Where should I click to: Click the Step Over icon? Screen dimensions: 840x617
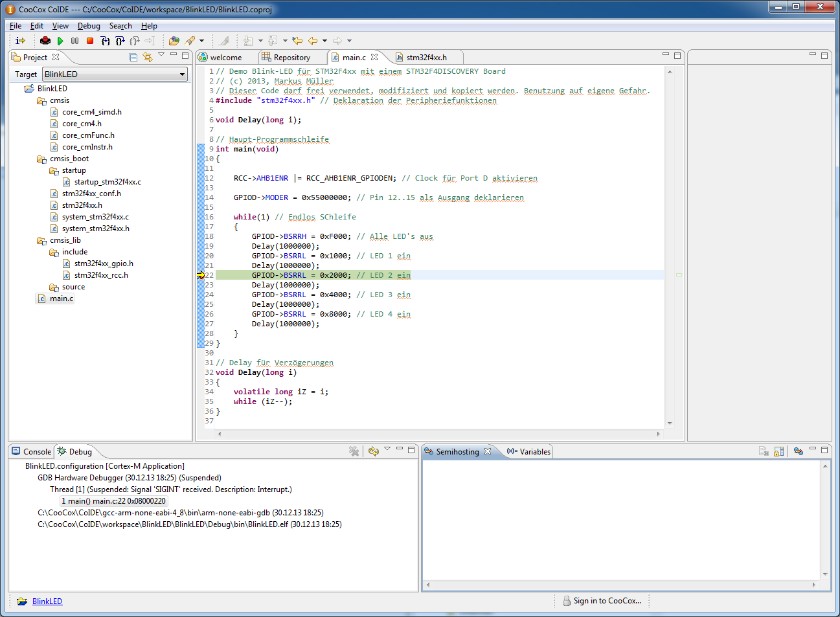click(120, 41)
